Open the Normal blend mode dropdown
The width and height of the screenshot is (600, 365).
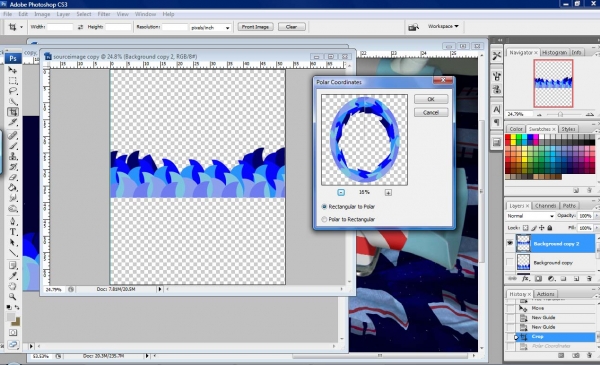530,216
